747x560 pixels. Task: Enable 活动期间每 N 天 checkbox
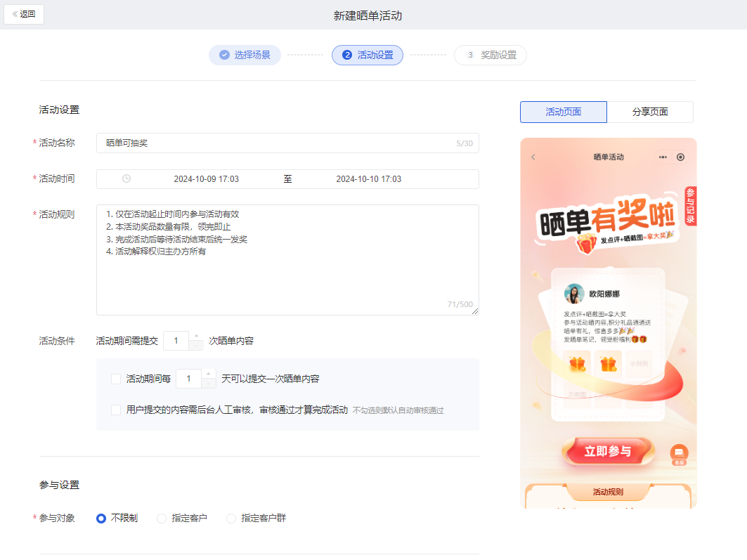tap(116, 379)
